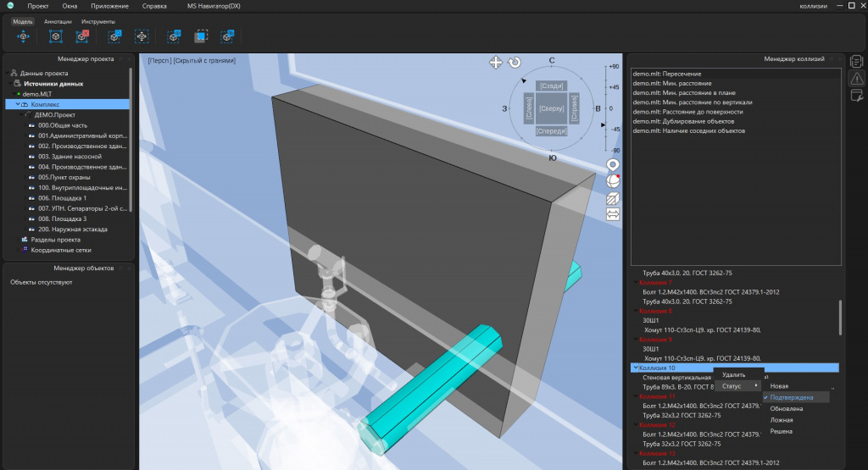The width and height of the screenshot is (868, 470).
Task: Click the dashed cube icon with magnifier badge
Action: coord(114,36)
